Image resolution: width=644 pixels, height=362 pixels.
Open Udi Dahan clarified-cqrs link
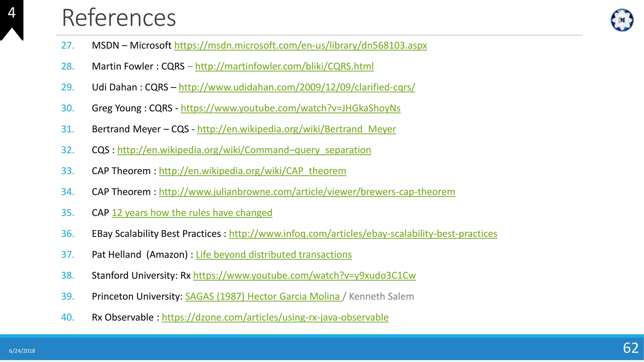click(x=297, y=87)
